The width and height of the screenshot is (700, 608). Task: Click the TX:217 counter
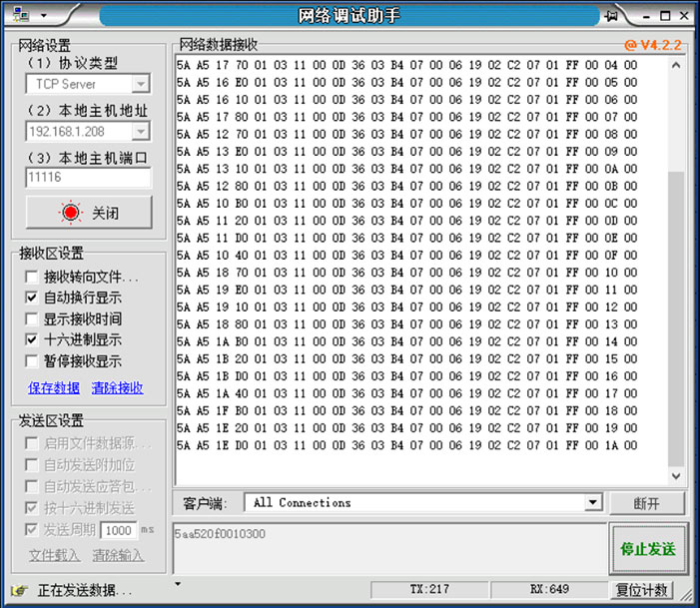click(429, 589)
